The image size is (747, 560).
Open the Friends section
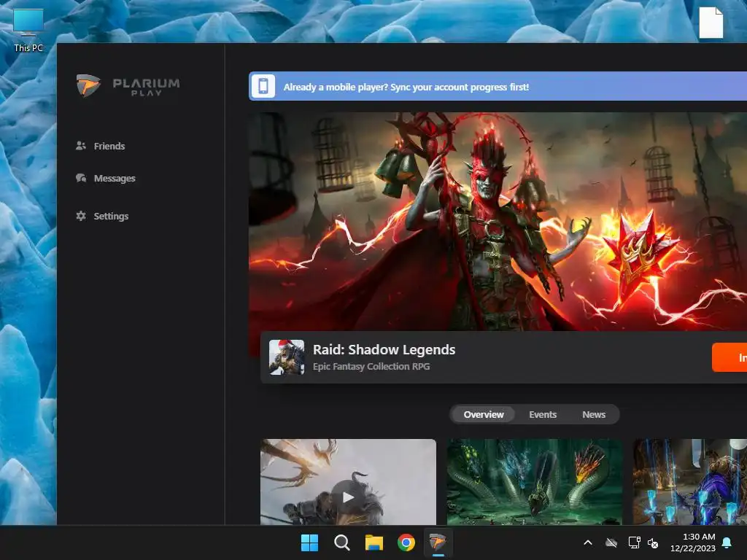click(x=101, y=146)
